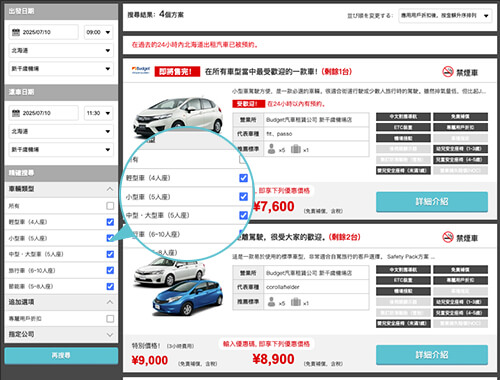Click the ¥9,000 special price
Screen dimensions: 500x380
pyautogui.click(x=150, y=360)
